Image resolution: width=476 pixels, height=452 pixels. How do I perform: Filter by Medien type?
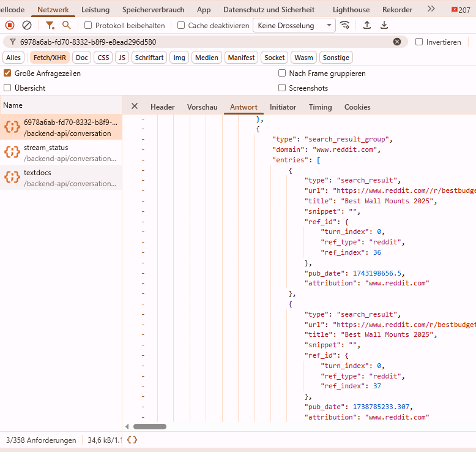pyautogui.click(x=206, y=58)
